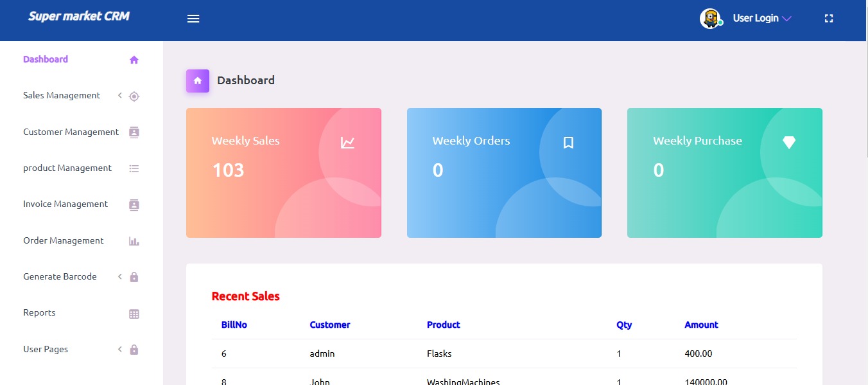The image size is (868, 385).
Task: Click the Reports table grid icon
Action: pyautogui.click(x=134, y=314)
